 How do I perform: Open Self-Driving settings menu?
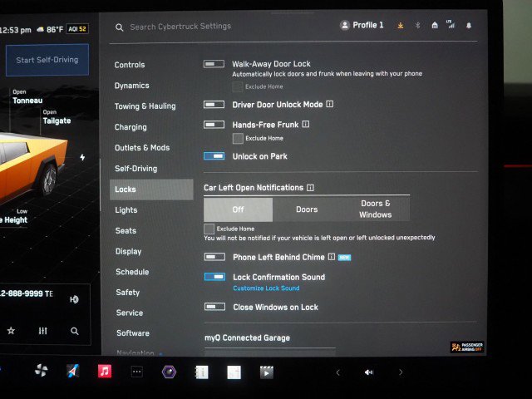tap(136, 169)
